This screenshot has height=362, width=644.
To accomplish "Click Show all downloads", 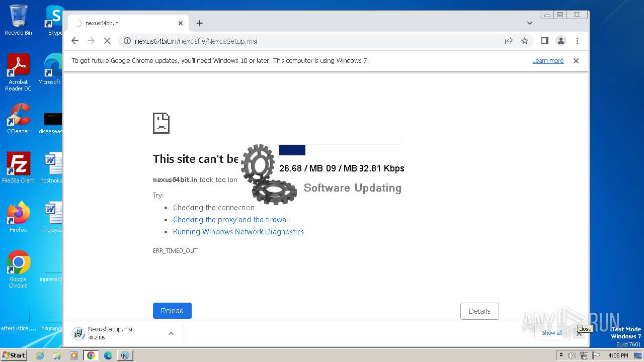I will pyautogui.click(x=552, y=333).
